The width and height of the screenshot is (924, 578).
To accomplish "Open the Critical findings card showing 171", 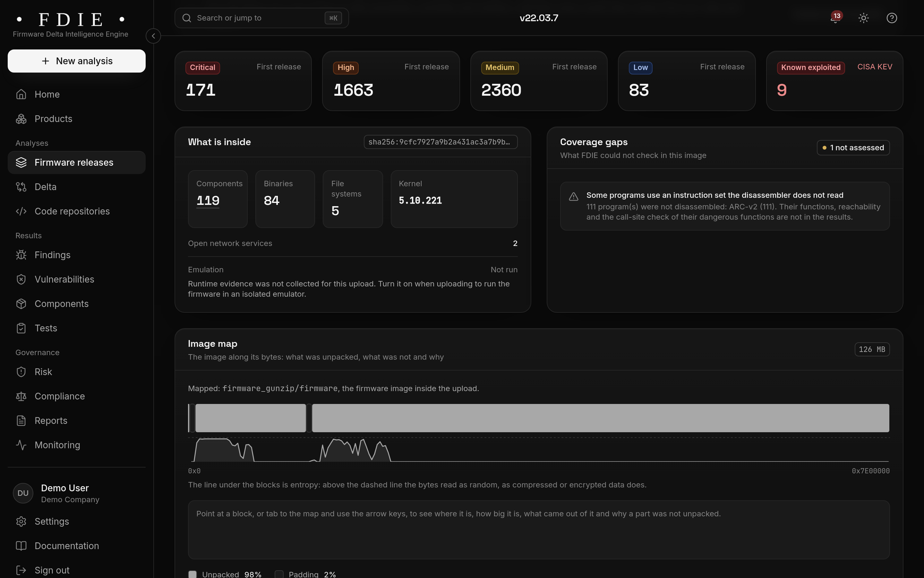I will (x=243, y=81).
